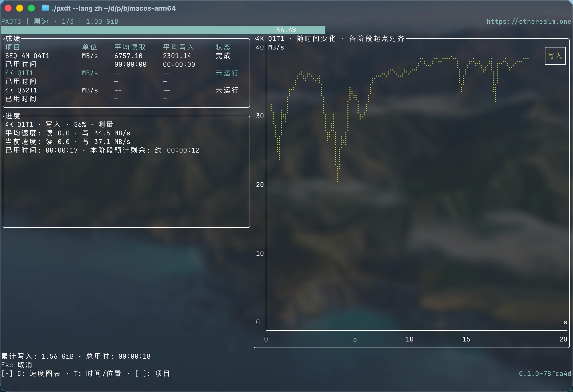Click the T: 时间/位置 shortcut hint
This screenshot has height=392, width=573.
tap(98, 374)
